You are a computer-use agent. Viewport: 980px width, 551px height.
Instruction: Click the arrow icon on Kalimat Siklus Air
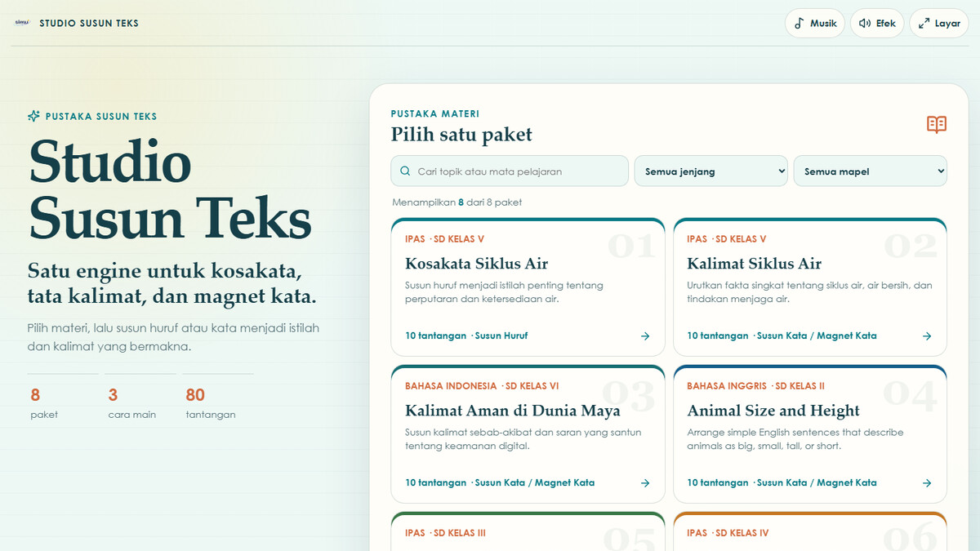click(927, 335)
